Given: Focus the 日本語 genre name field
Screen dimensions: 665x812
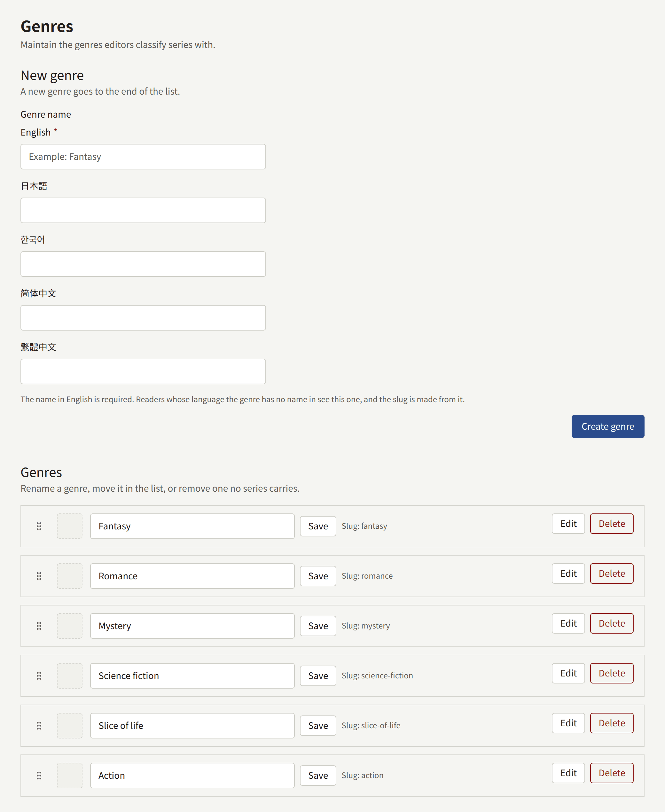Looking at the screenshot, I should pos(143,210).
